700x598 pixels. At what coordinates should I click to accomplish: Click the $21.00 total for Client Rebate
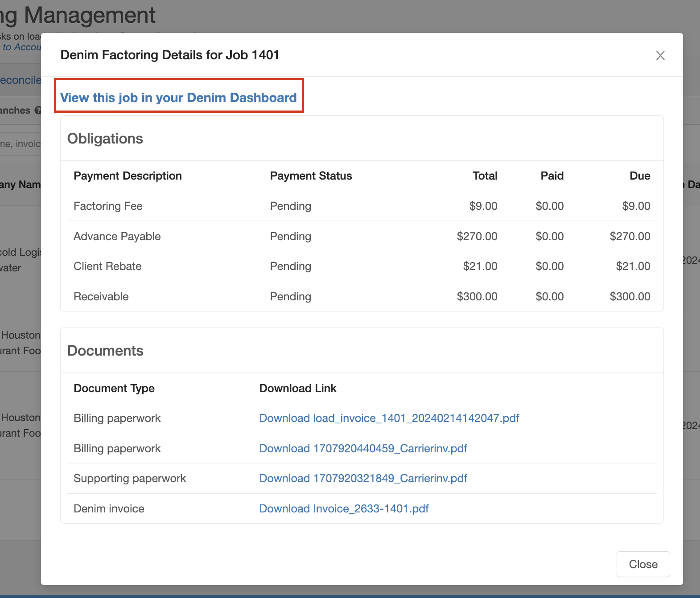pos(480,266)
